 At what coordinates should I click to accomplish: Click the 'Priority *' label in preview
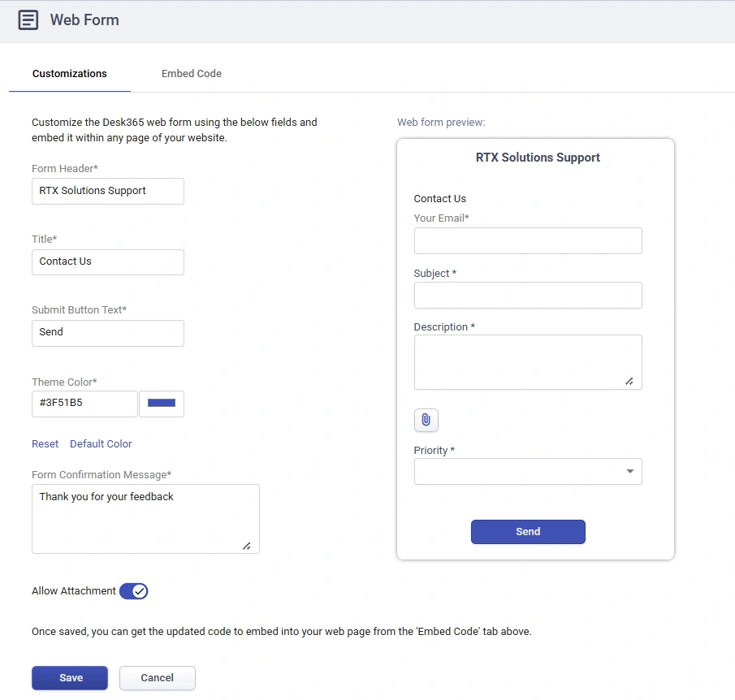tap(434, 451)
